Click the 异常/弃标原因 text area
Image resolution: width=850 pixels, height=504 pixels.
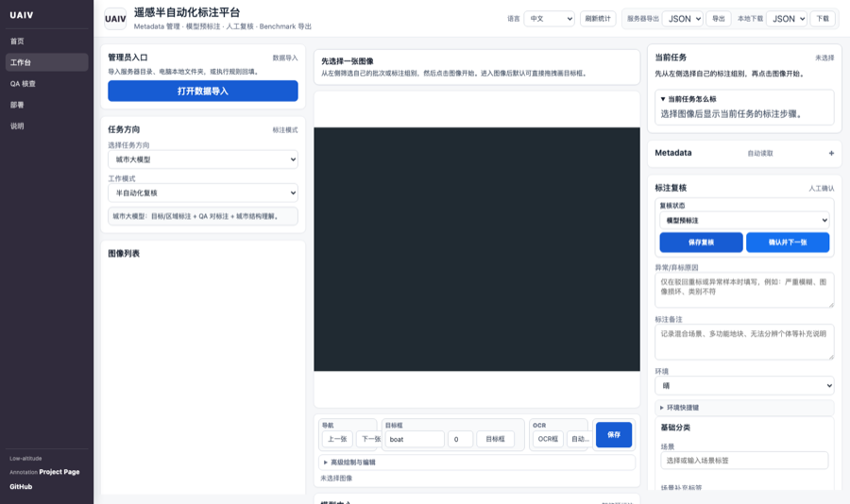point(744,290)
